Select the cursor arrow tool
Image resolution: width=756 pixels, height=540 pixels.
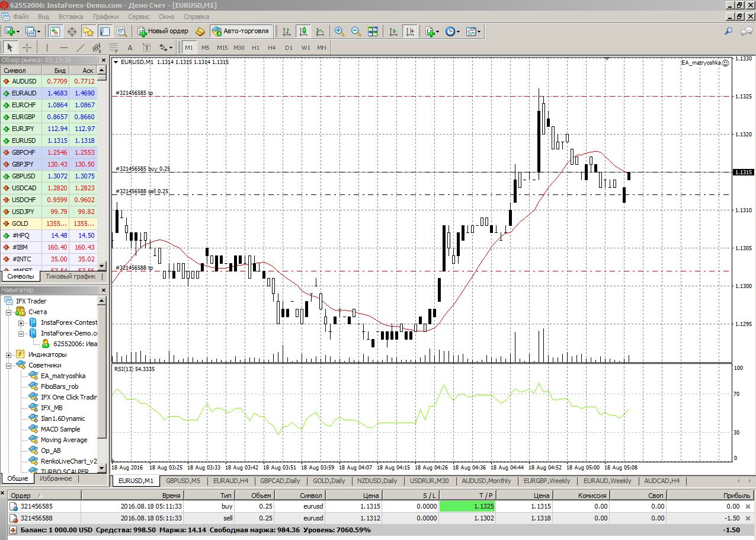[x=10, y=47]
